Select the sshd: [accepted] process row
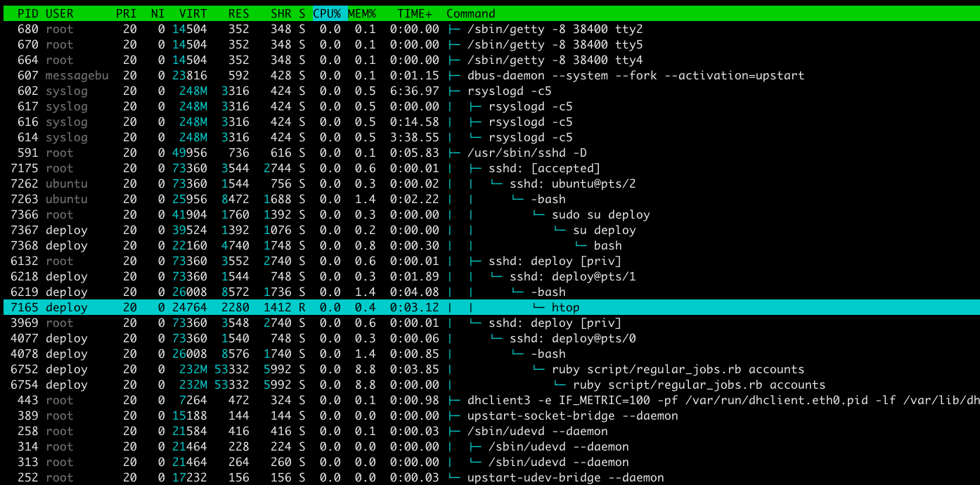This screenshot has width=980, height=485. pyautogui.click(x=545, y=168)
